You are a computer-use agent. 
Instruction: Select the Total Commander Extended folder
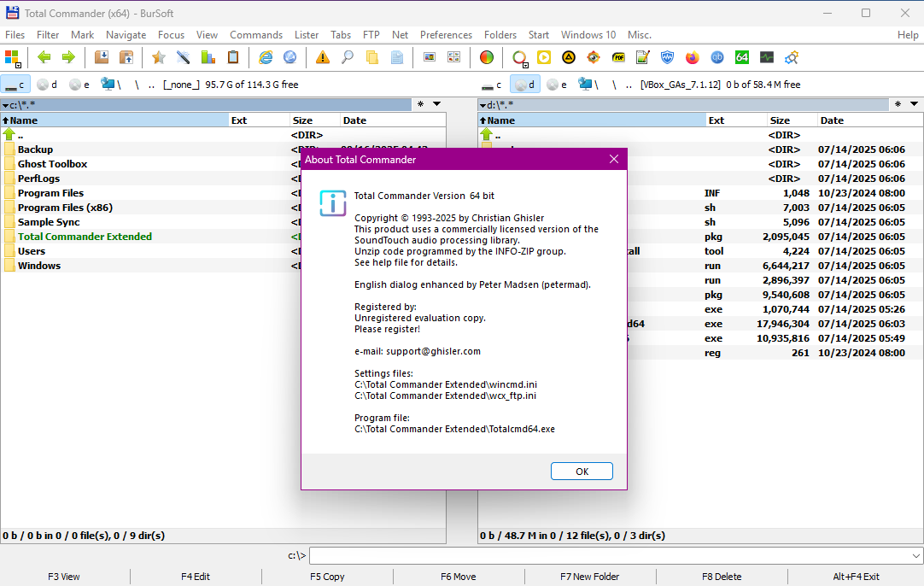coord(85,237)
